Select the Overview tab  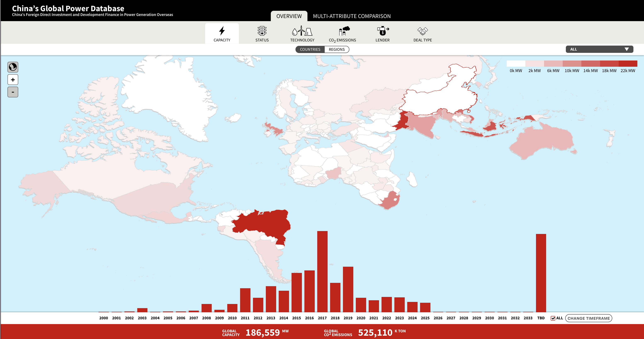(289, 16)
